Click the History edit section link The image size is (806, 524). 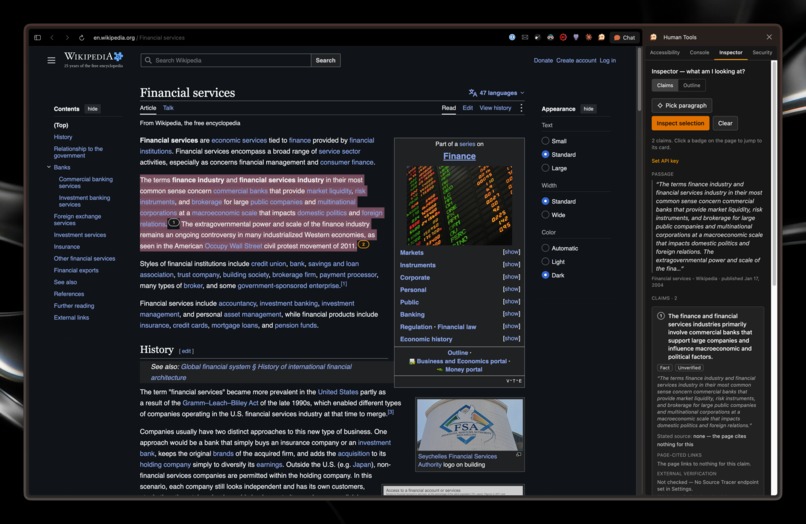186,351
